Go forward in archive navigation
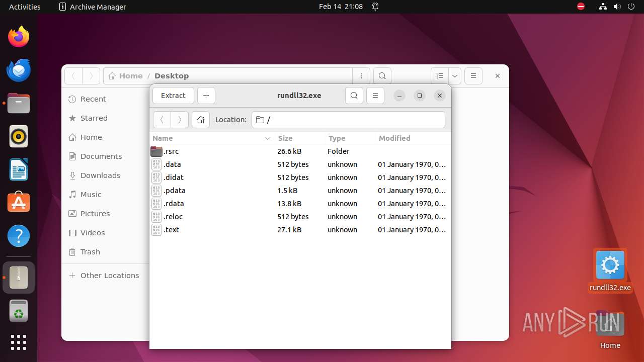This screenshot has height=362, width=644. 180,120
